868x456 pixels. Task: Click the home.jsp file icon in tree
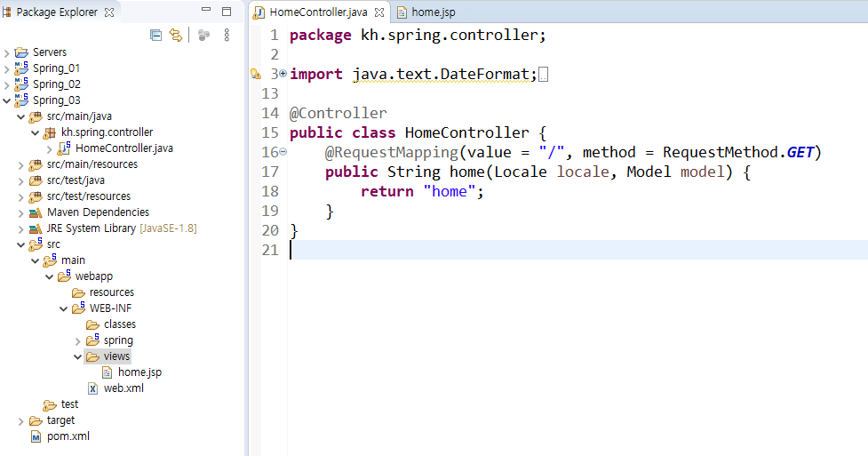[108, 373]
